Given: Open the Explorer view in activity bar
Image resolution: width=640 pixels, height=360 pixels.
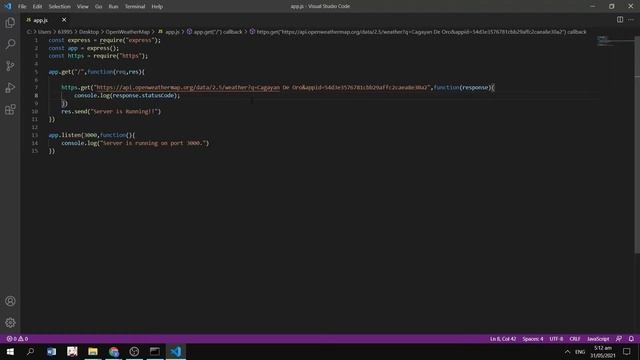Looking at the screenshot, I should point(10,23).
